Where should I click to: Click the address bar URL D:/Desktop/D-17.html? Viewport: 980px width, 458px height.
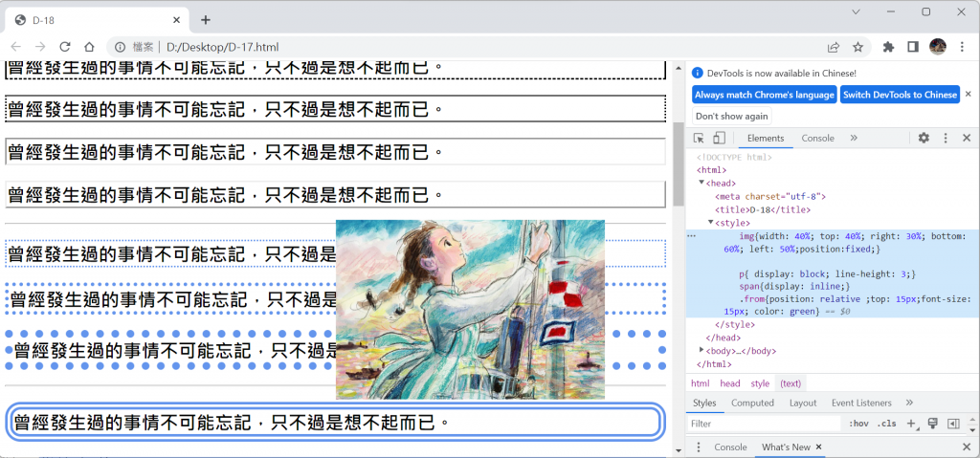pos(222,47)
